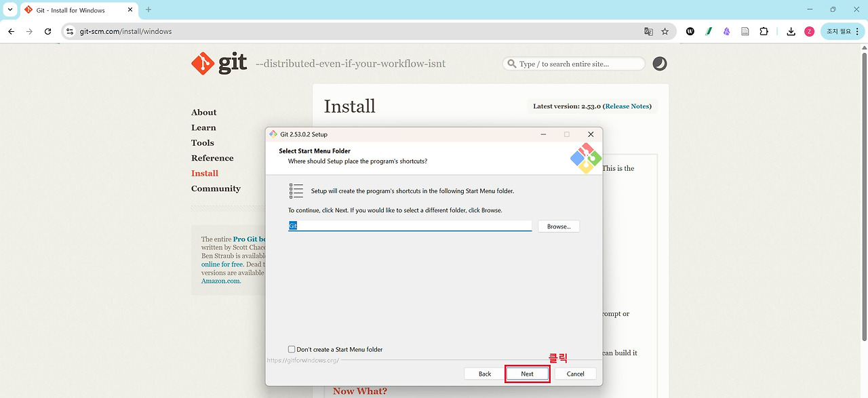Click the gray document extension icon
The height and width of the screenshot is (398, 868).
[x=745, y=31]
